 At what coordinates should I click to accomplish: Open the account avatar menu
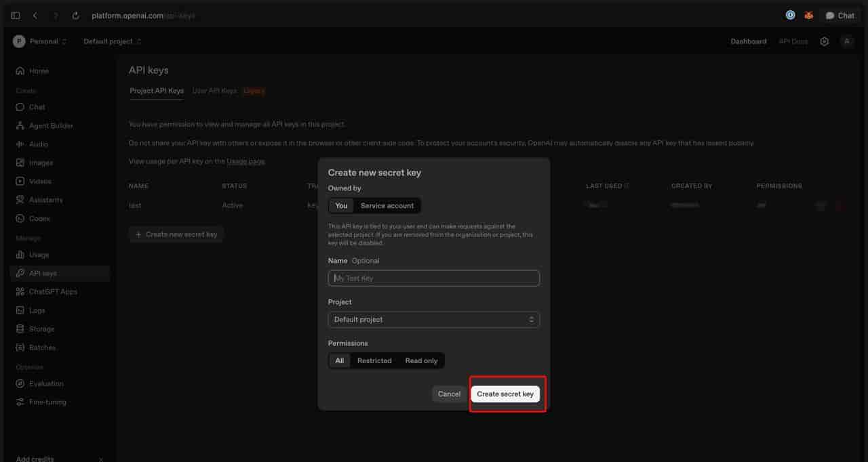846,41
